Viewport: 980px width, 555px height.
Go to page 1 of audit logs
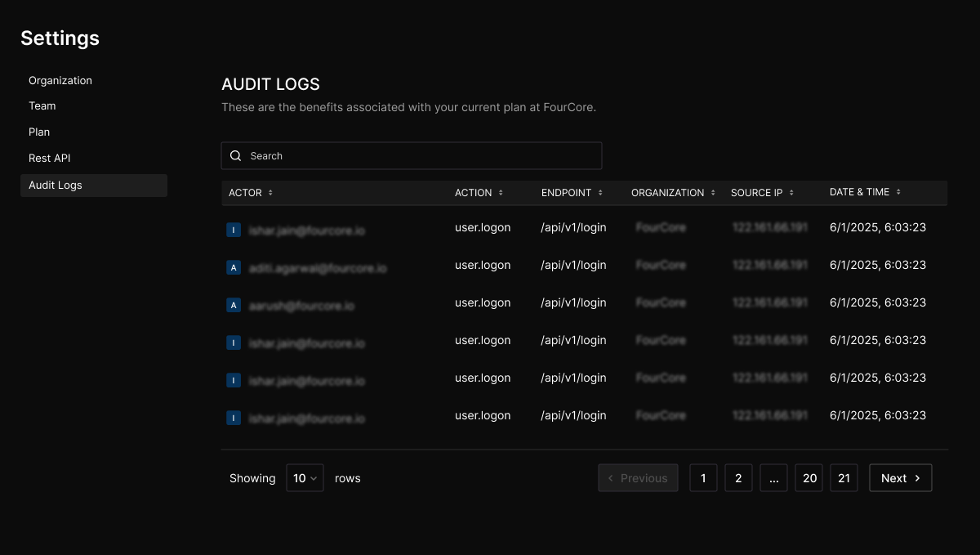[x=703, y=478]
